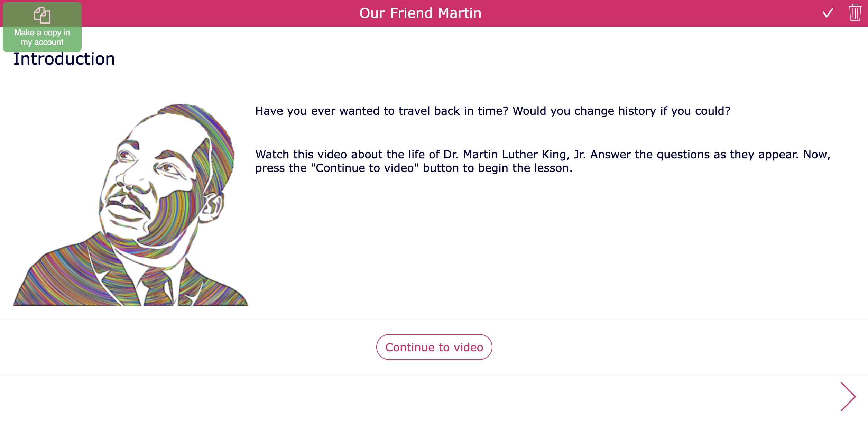The height and width of the screenshot is (444, 868).
Task: Click the Introduction section heading
Action: pyautogui.click(x=65, y=59)
